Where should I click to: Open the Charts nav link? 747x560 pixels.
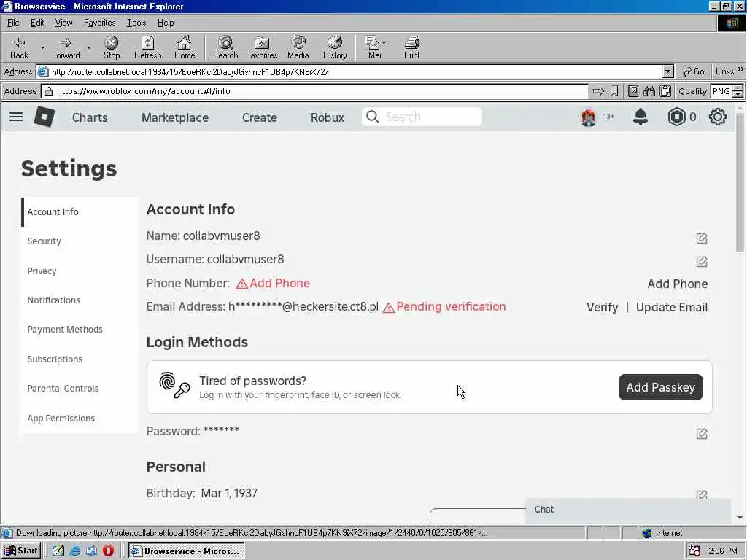[x=90, y=117]
